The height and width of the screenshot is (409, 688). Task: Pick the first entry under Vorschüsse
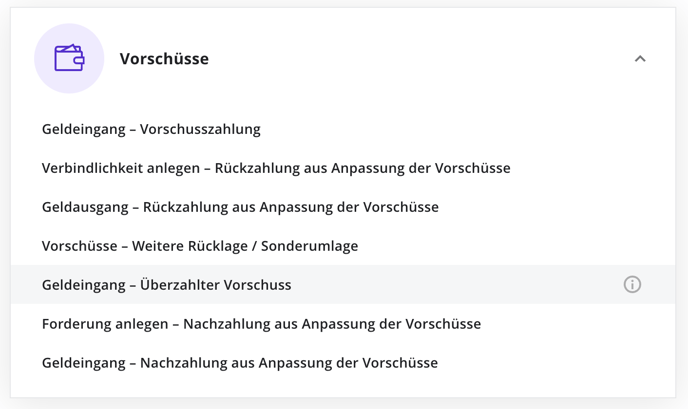(343, 129)
